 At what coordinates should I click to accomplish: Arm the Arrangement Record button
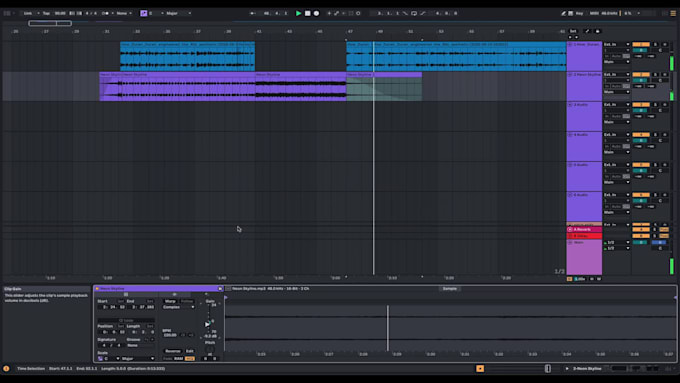pyautogui.click(x=317, y=13)
